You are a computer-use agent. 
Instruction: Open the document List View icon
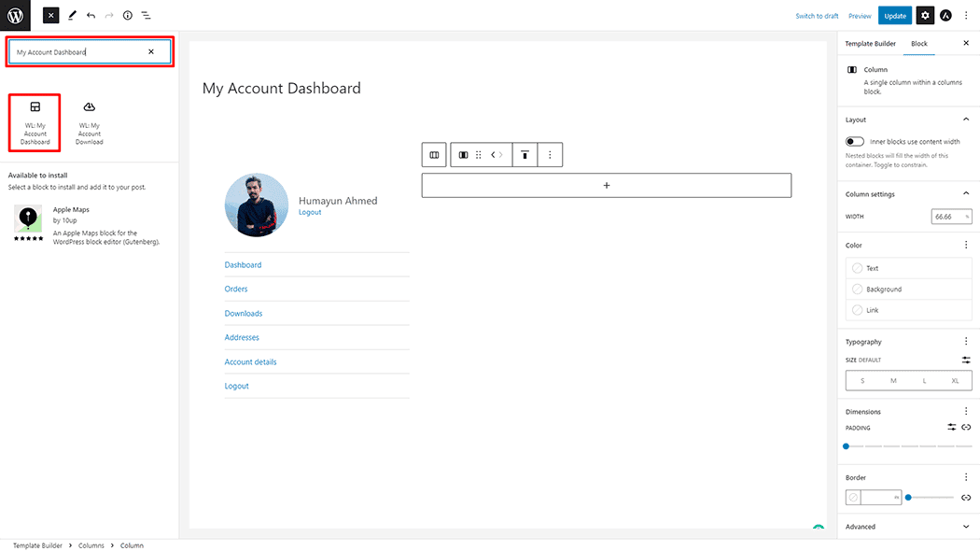pos(146,16)
